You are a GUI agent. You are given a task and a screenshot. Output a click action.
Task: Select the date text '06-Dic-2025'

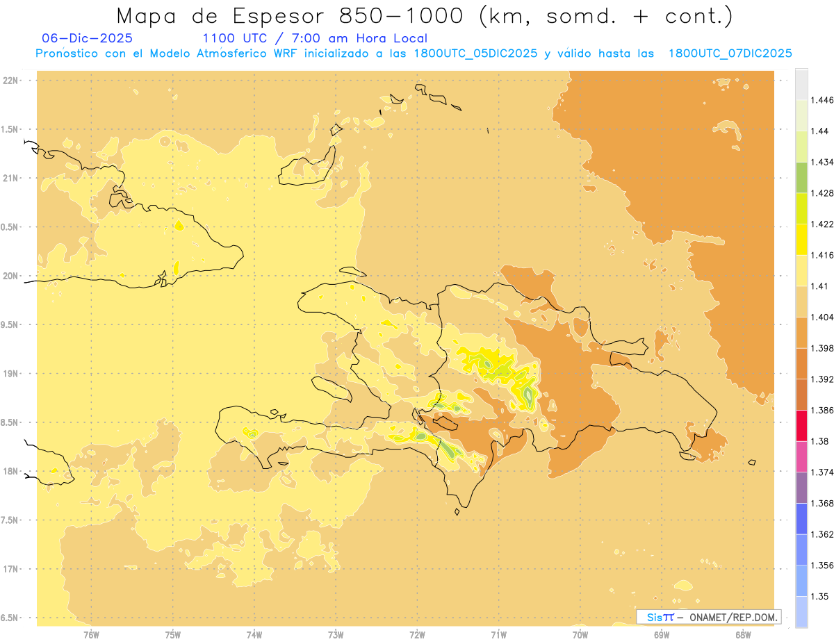87,38
